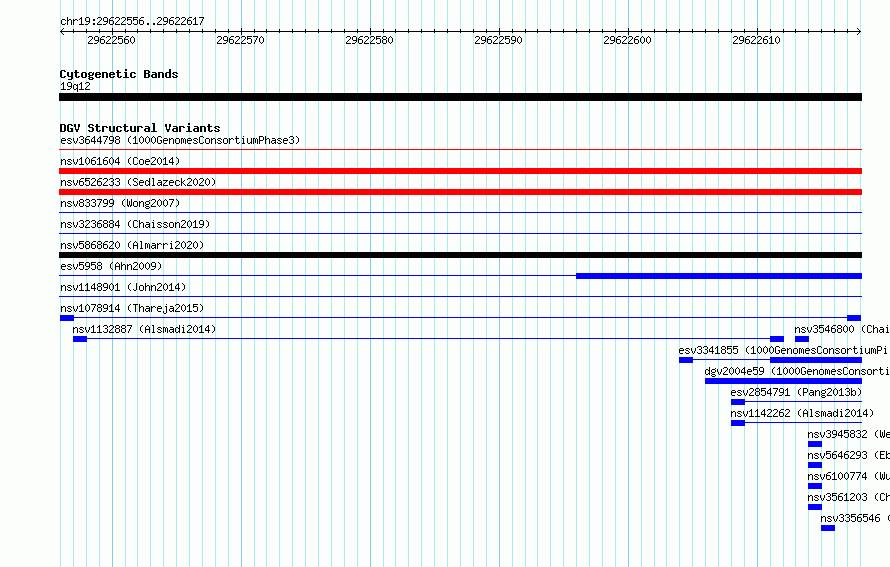The width and height of the screenshot is (890, 567).
Task: Click the nsv1132887 (Alsmadi2014) label
Action: (144, 329)
